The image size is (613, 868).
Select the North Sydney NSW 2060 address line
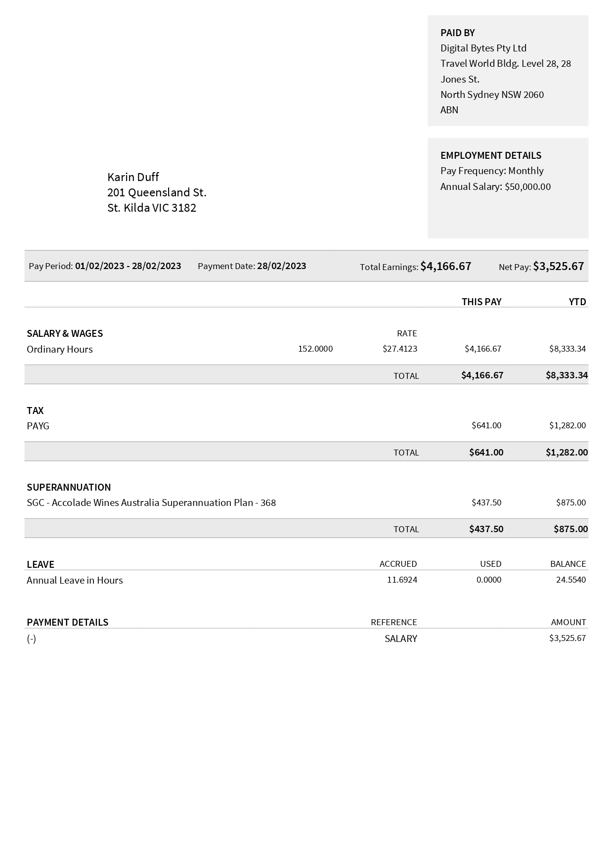pos(492,94)
